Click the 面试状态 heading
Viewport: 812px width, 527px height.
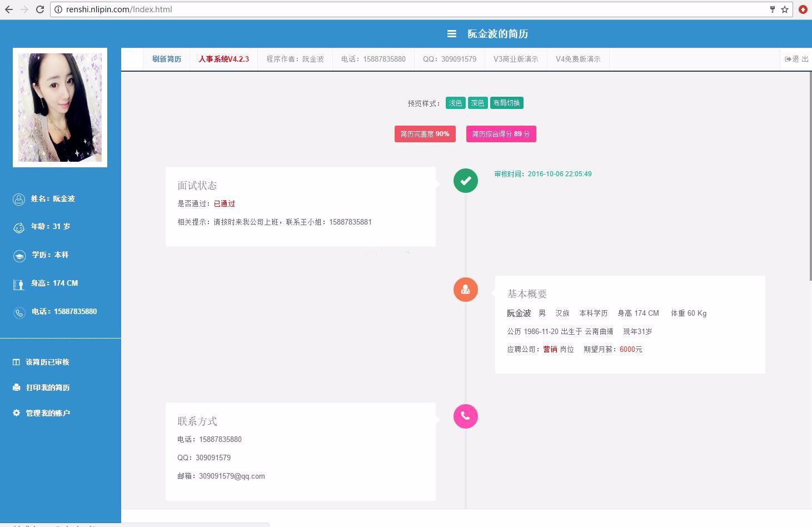point(197,186)
